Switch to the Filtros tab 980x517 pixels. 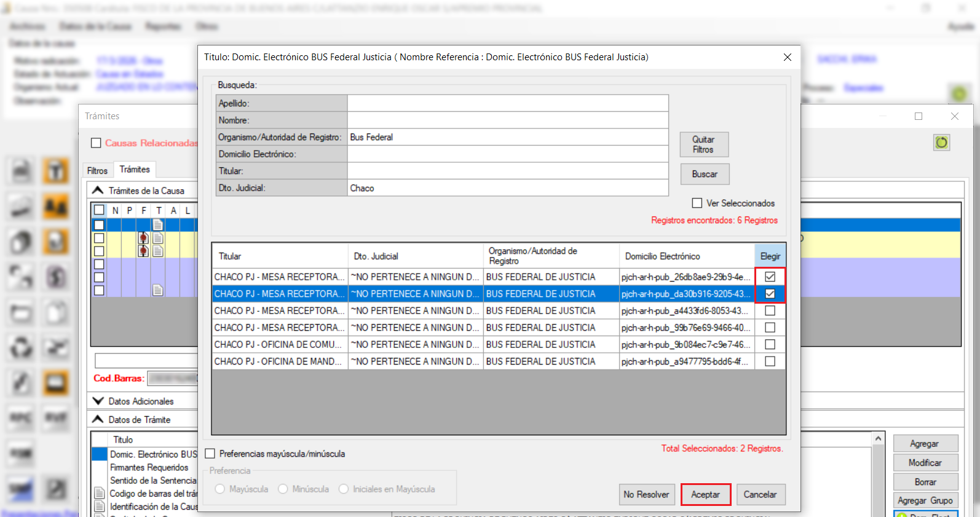tap(97, 170)
